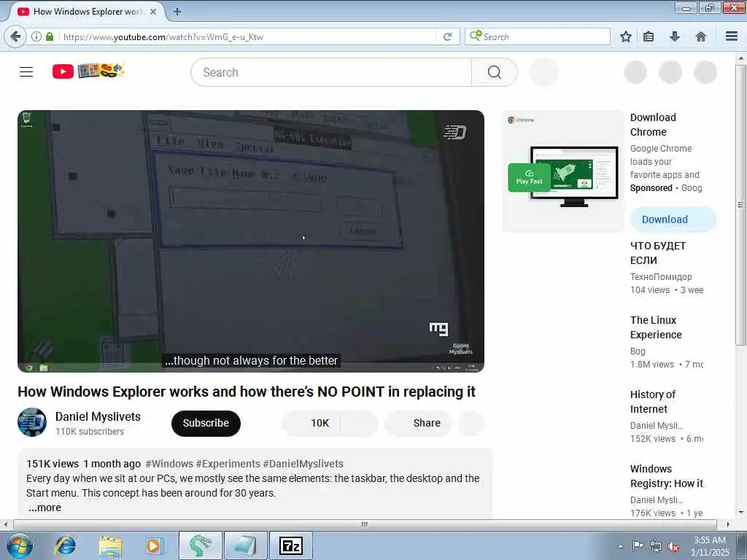Open ЧТО БУДЕТ ЕСЛИ video
747x560 pixels.
(658, 253)
